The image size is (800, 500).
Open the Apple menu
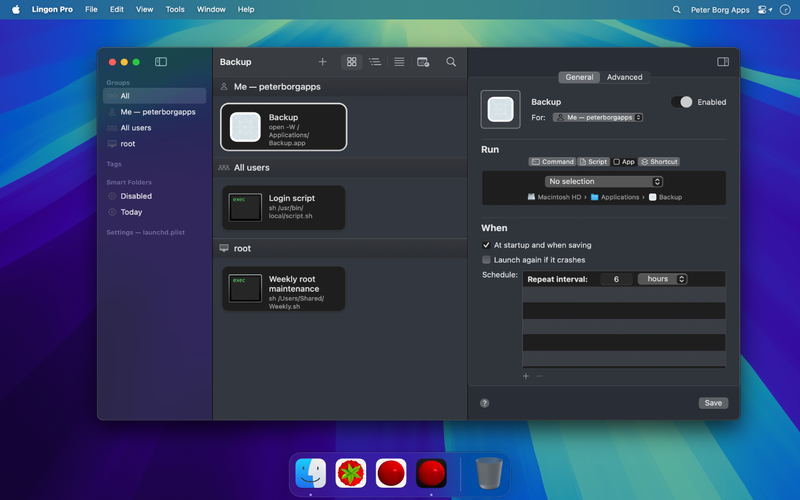16,10
